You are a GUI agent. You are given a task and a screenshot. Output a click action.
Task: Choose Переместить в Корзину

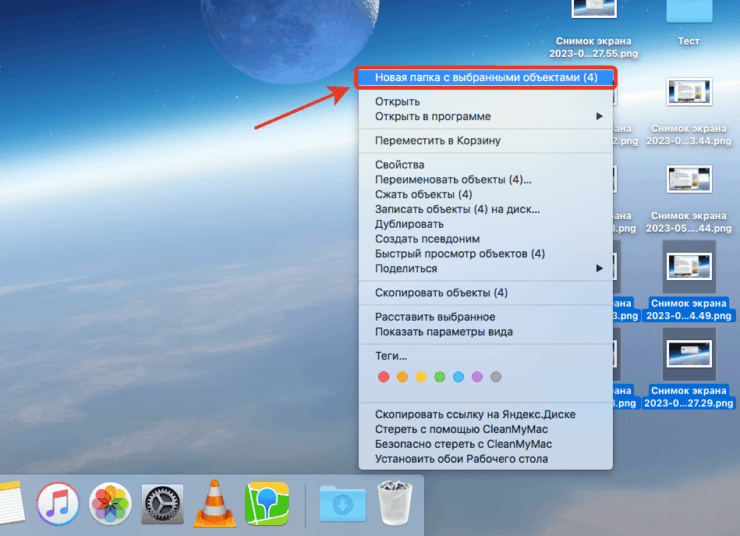point(486,141)
